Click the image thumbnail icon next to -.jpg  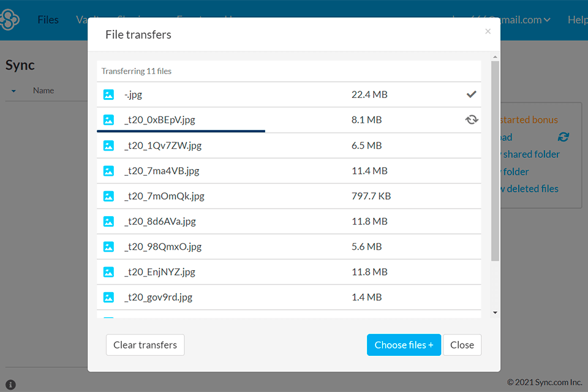[x=108, y=95]
